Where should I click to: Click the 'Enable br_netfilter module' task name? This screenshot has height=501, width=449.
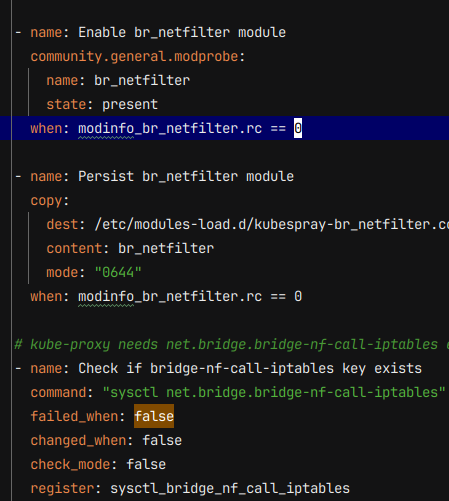coord(182,33)
